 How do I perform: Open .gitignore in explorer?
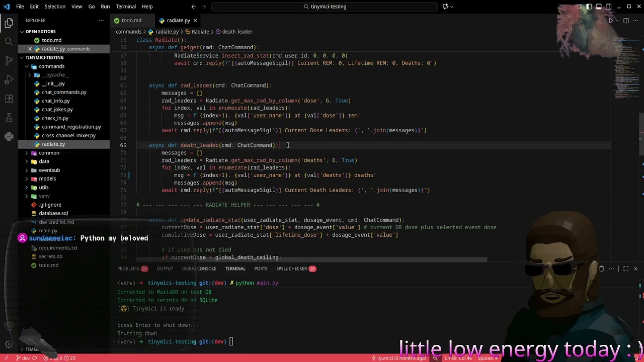click(x=50, y=205)
